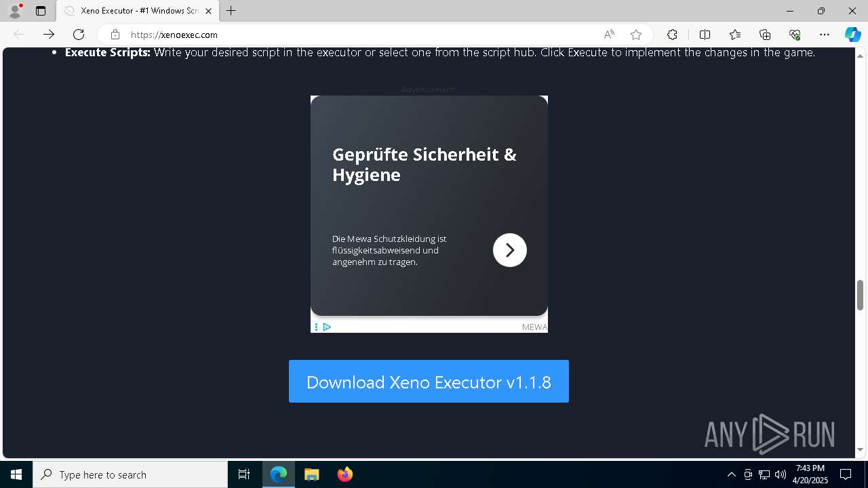Click the Mewa Schutzkleidung ad description

[x=389, y=250]
